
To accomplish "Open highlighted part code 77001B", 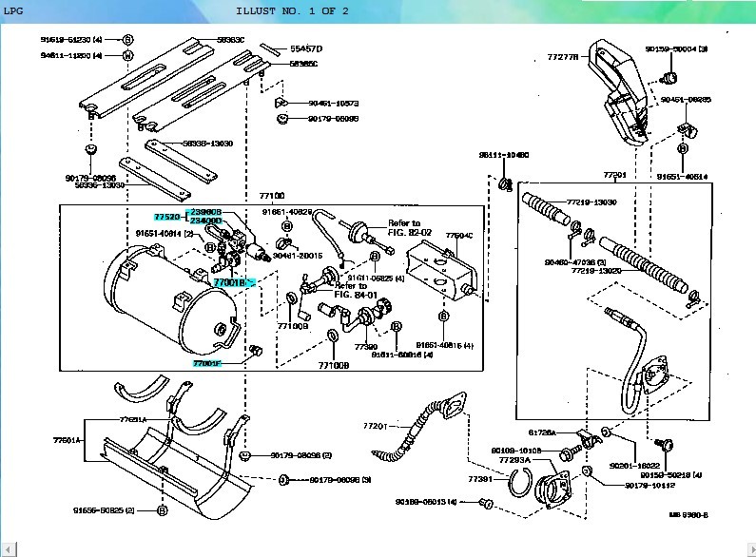I will coord(230,282).
